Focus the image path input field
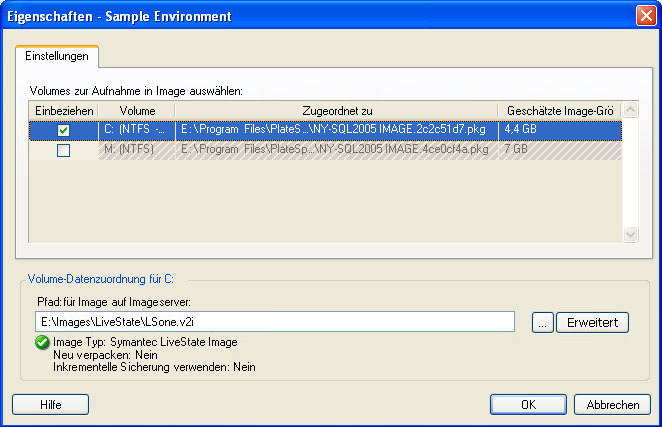 coord(274,322)
